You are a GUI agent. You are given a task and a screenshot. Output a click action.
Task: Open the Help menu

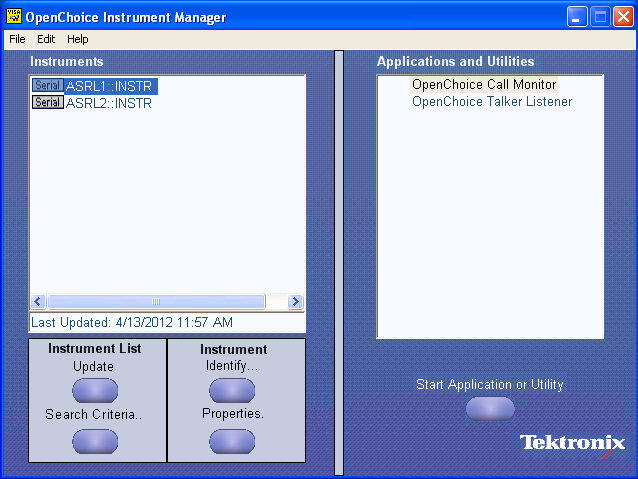78,39
